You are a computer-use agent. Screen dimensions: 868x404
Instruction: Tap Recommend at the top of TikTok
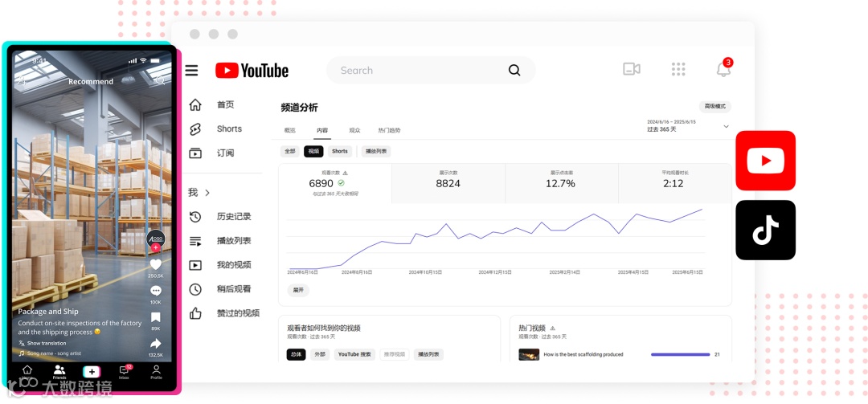click(x=91, y=81)
